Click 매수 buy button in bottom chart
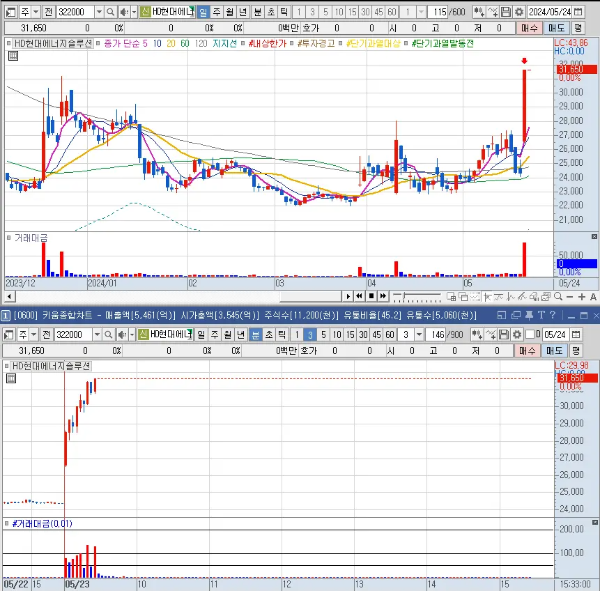The image size is (600, 591). tap(527, 351)
